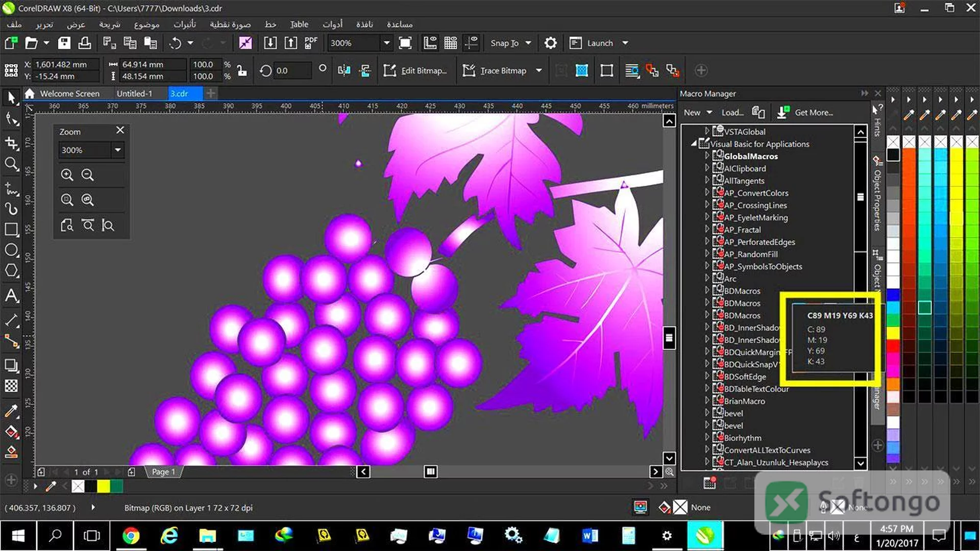Click the Publish to PDF icon
Viewport: 980px width, 551px height.
coord(311,43)
